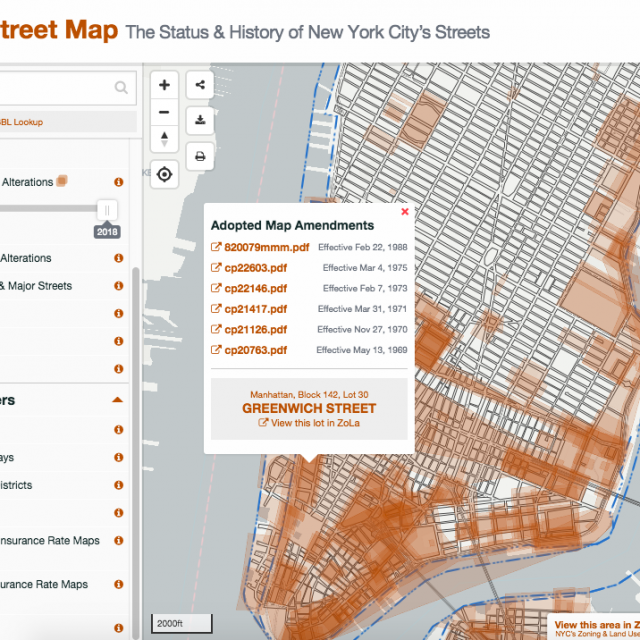
Task: Print the map using printer icon
Action: [201, 156]
